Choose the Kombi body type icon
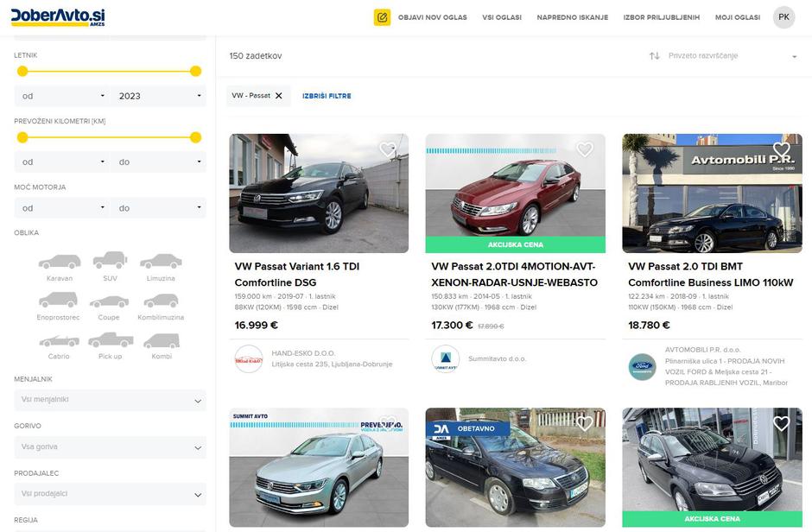Viewport: 812px width, 532px height. (162, 341)
